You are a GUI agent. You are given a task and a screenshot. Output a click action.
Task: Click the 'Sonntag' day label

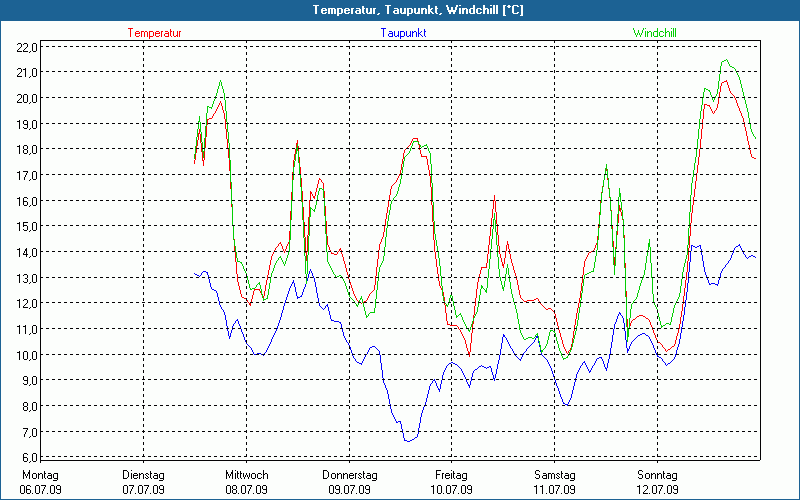(x=657, y=476)
